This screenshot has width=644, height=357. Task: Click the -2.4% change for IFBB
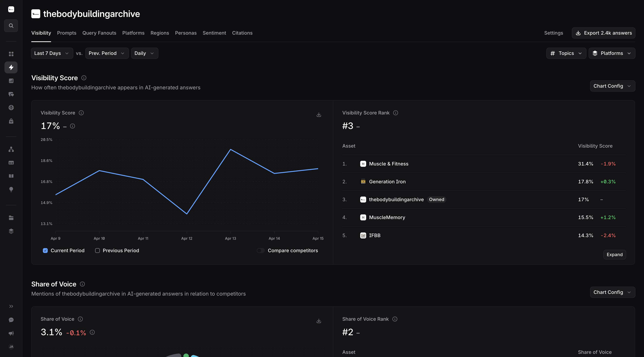[608, 235]
